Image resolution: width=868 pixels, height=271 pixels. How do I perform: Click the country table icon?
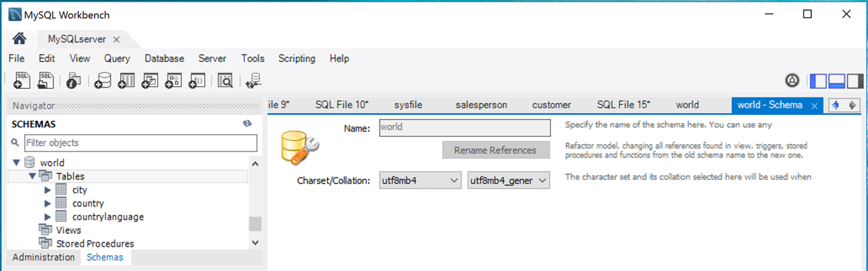click(x=60, y=203)
